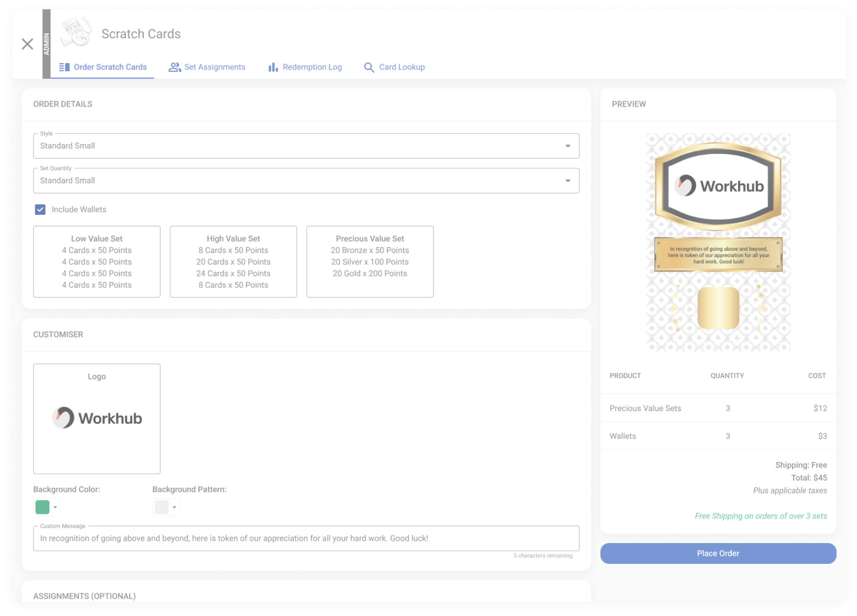This screenshot has height=616, width=857.
Task: Click the Card Lookup magnifier icon
Action: click(x=369, y=68)
